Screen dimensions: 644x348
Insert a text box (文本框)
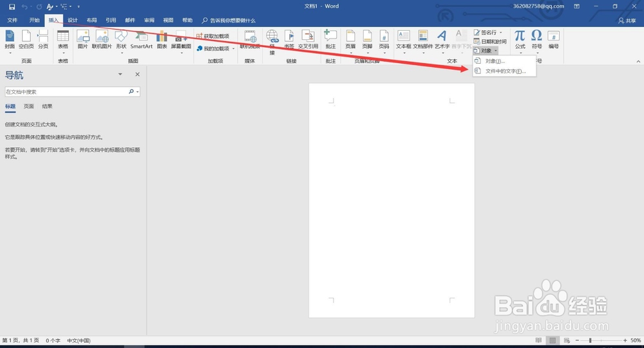(403, 41)
